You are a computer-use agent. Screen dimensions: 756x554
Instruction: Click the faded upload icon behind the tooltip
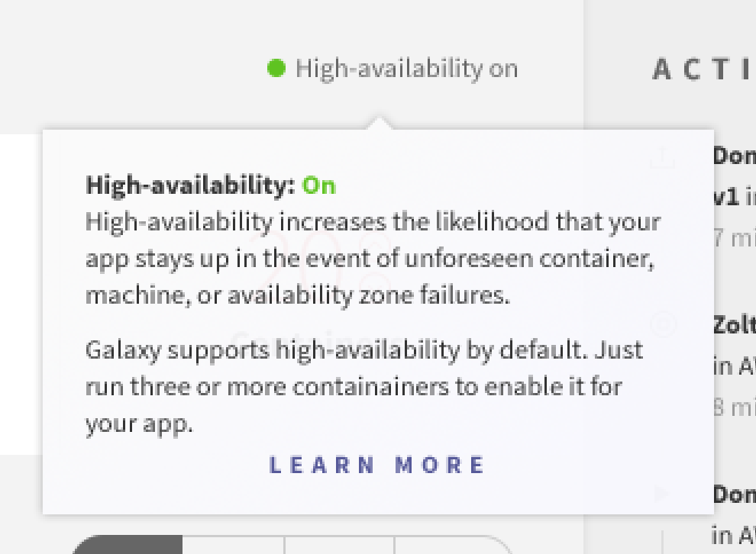(x=663, y=157)
